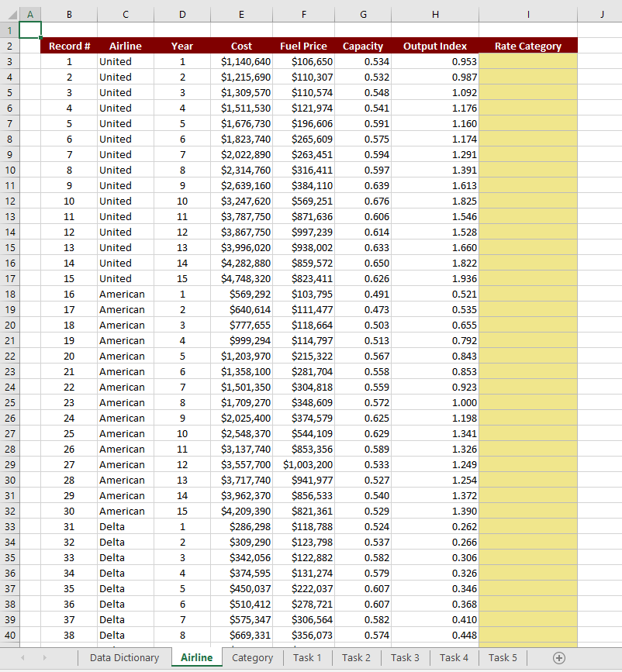Open the Task 5 sheet tab
This screenshot has width=622, height=672.
[502, 657]
